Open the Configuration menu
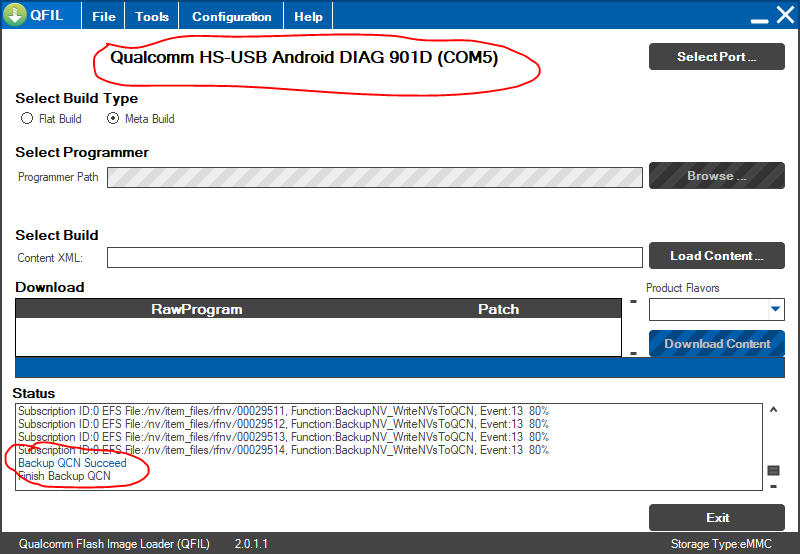800x554 pixels. [231, 16]
